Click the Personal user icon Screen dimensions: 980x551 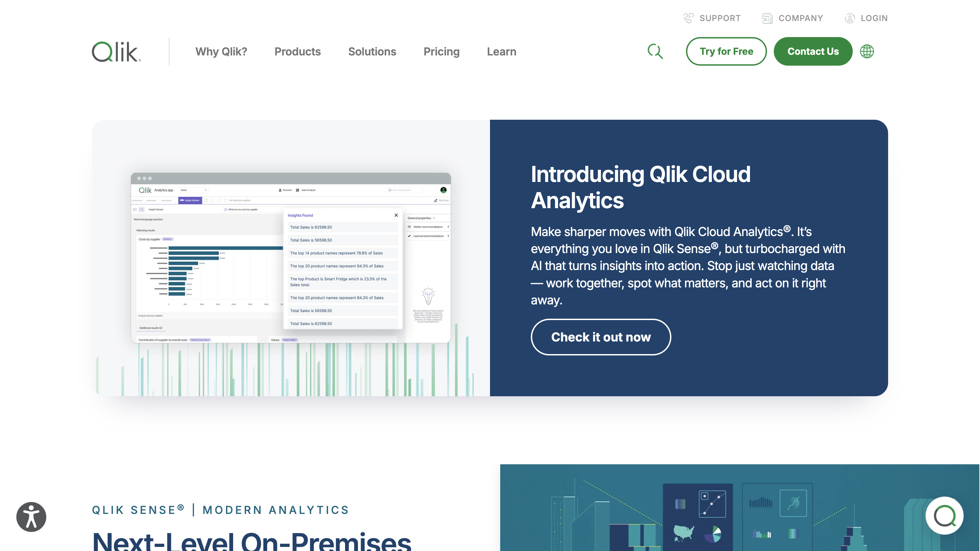280,190
